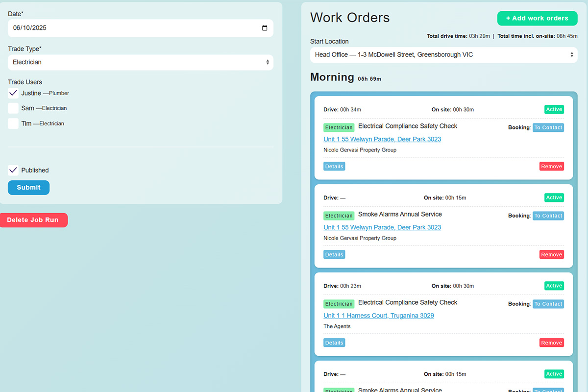Image resolution: width=588 pixels, height=392 pixels.
Task: Click the Drive: 00h 34m text
Action: point(343,110)
